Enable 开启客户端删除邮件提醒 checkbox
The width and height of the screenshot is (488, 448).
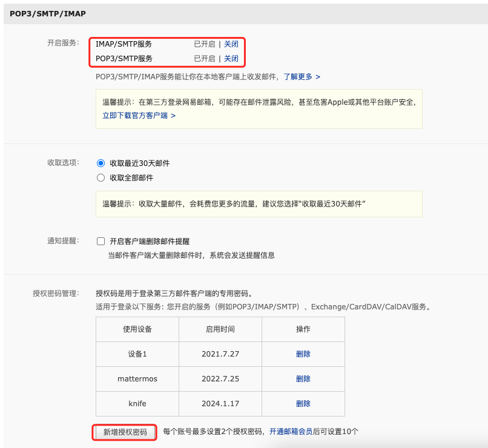(101, 241)
